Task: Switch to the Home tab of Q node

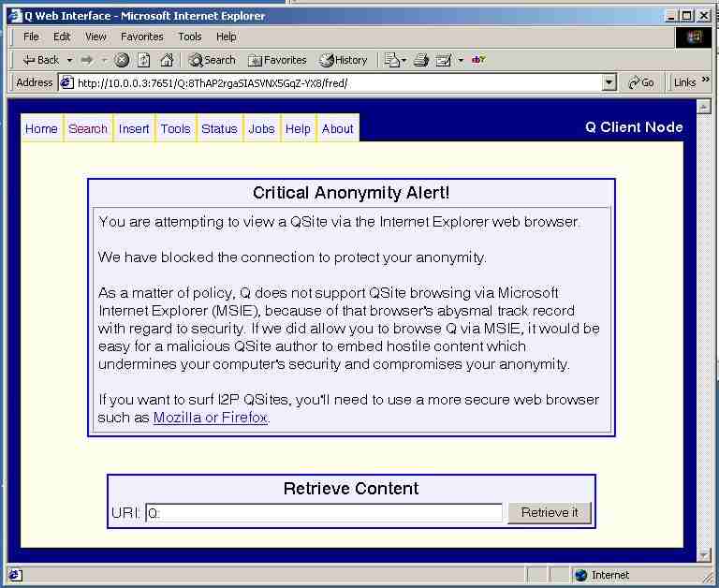Action: point(41,128)
